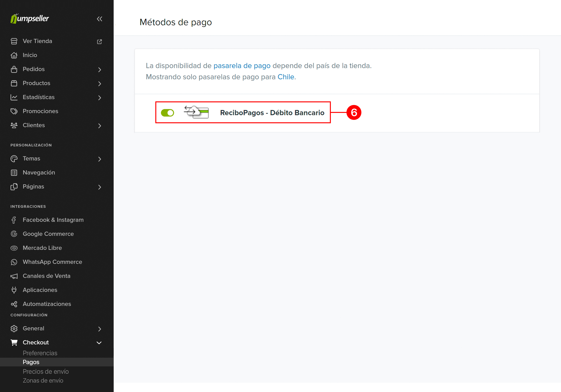This screenshot has height=392, width=561.
Task: Click the Jumpseller logo
Action: [x=30, y=18]
